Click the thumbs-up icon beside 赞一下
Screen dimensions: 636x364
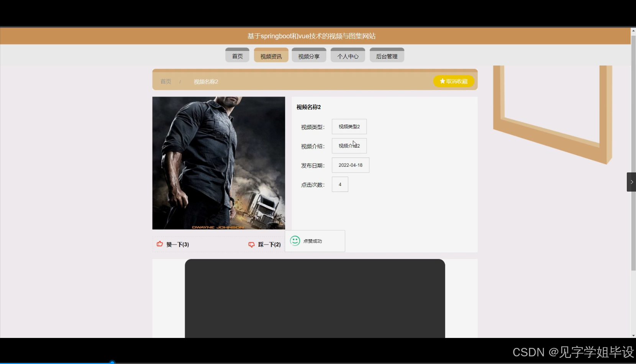160,244
